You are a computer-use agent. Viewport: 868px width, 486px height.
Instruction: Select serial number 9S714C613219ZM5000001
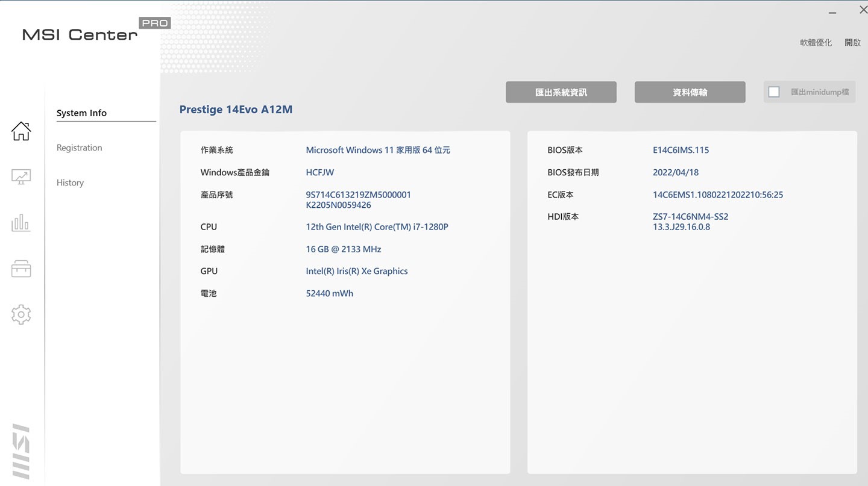(359, 195)
